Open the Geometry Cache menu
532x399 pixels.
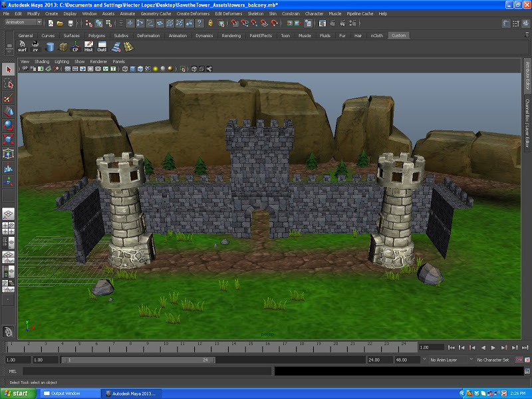pyautogui.click(x=156, y=13)
